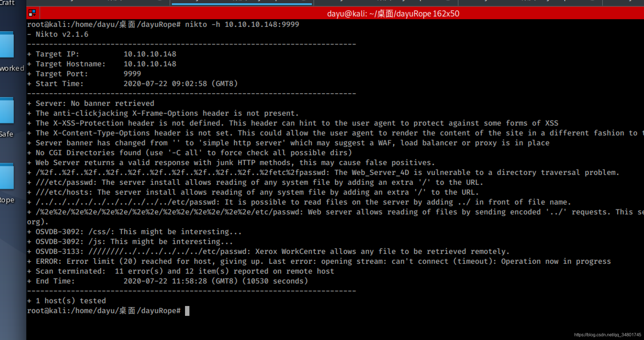
Task: Click the 'Craft' desktop item label
Action: [x=7, y=3]
